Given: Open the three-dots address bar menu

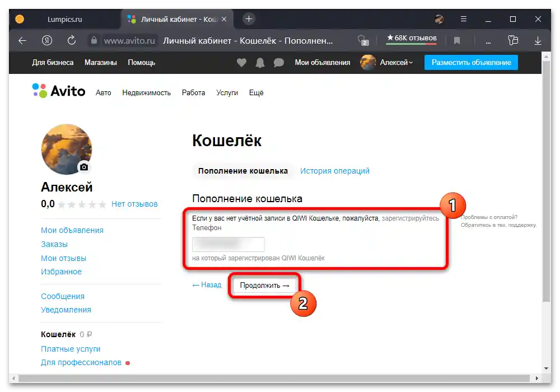Looking at the screenshot, I should click(x=488, y=42).
